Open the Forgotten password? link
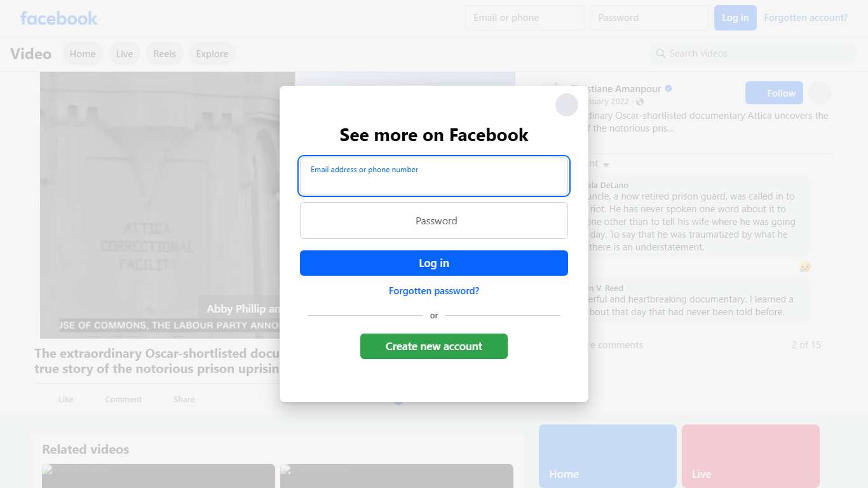868x488 pixels. pyautogui.click(x=434, y=291)
